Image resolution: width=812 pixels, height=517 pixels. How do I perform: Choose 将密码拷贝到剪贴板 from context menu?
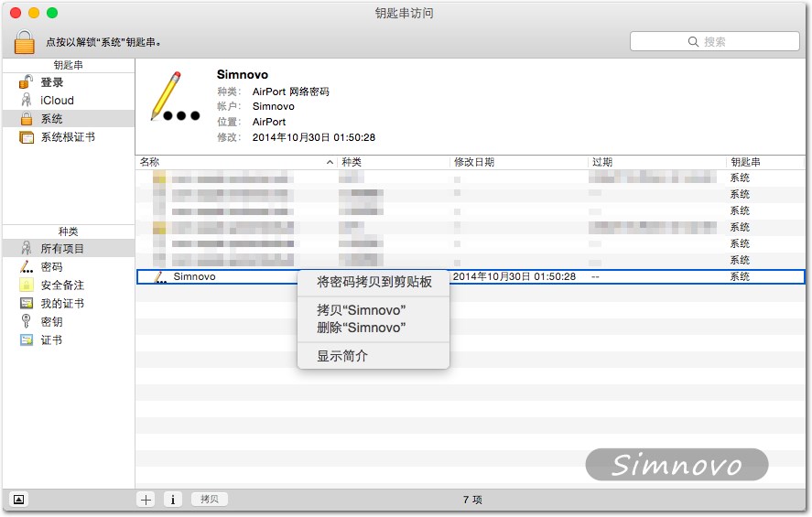point(374,281)
